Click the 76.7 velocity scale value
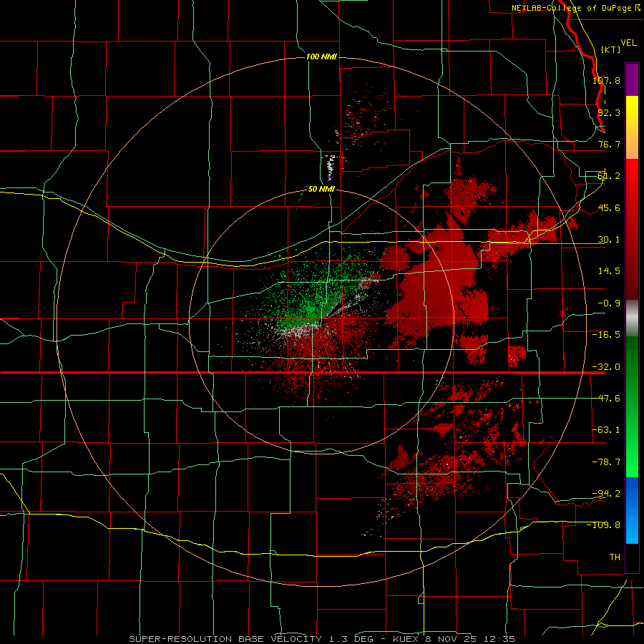Screen dimensions: 644x644 coord(609,144)
